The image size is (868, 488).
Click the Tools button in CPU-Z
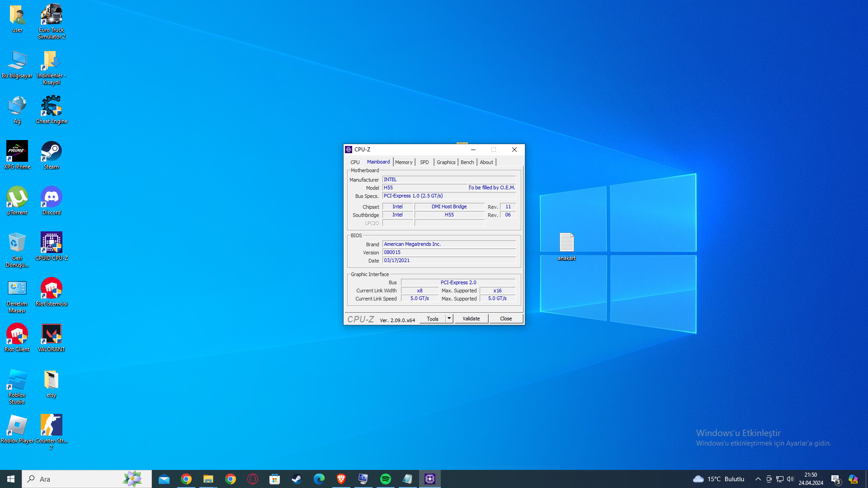tap(433, 319)
